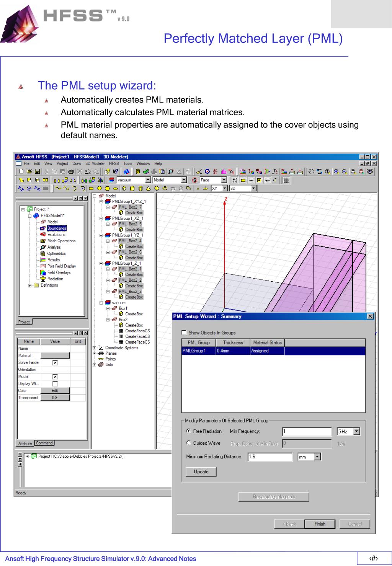Open the File menu
The image size is (392, 566).
point(26,163)
